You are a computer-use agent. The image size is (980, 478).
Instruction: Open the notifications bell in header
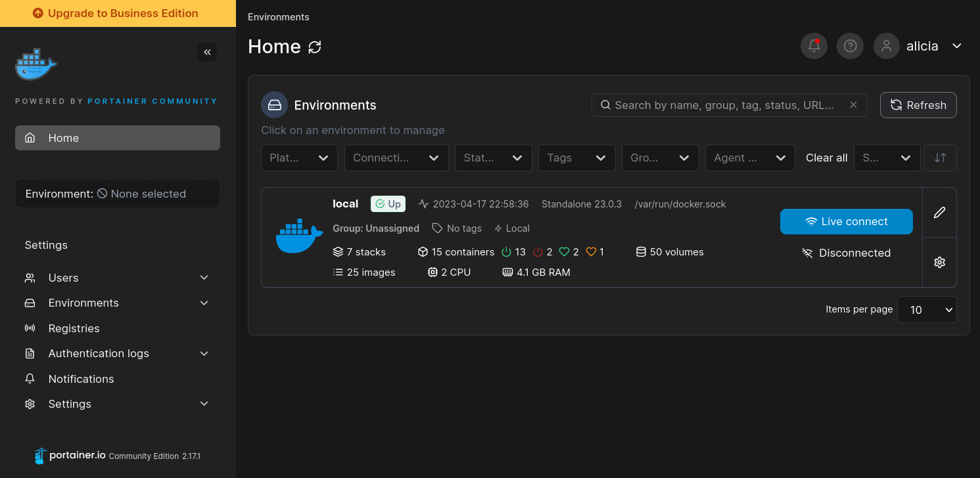coord(814,46)
